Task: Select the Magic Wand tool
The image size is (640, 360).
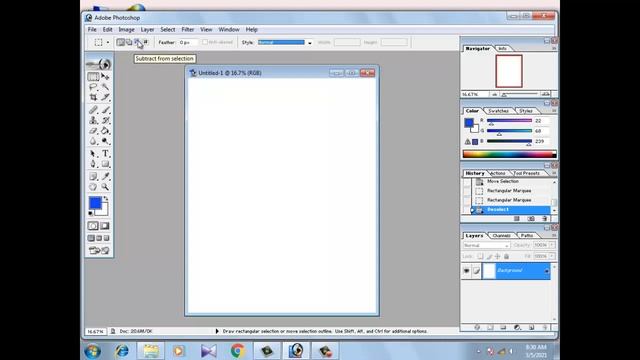Action: coord(105,87)
